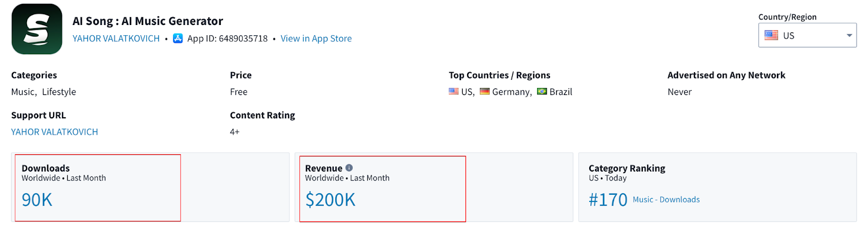Open the Support URL YAHOR VALATKOVICH link

pyautogui.click(x=55, y=132)
